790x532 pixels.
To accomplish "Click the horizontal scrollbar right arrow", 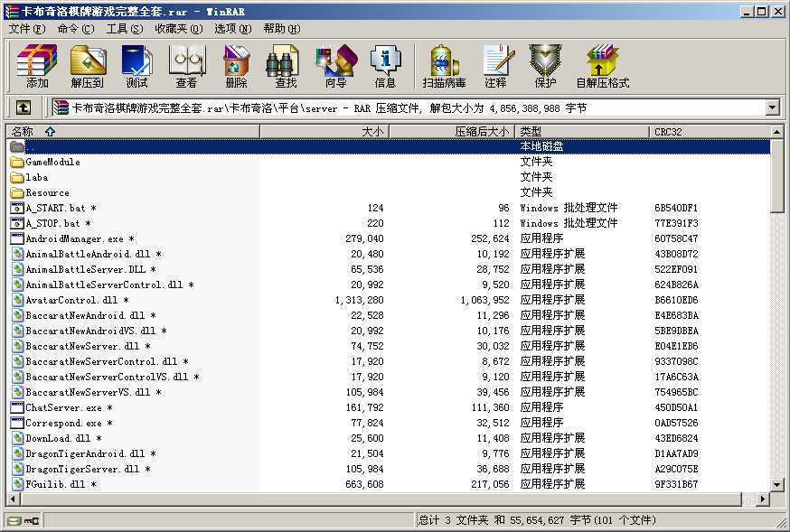I will [x=763, y=499].
